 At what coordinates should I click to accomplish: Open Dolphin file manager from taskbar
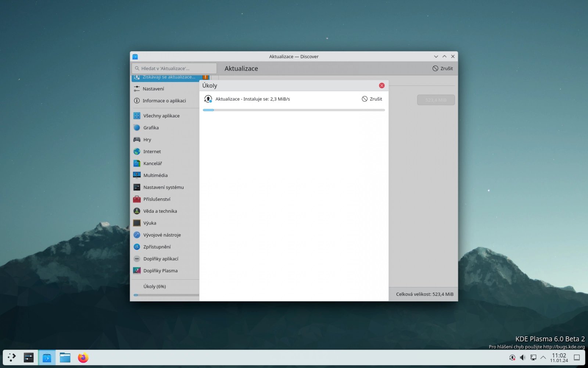(65, 357)
